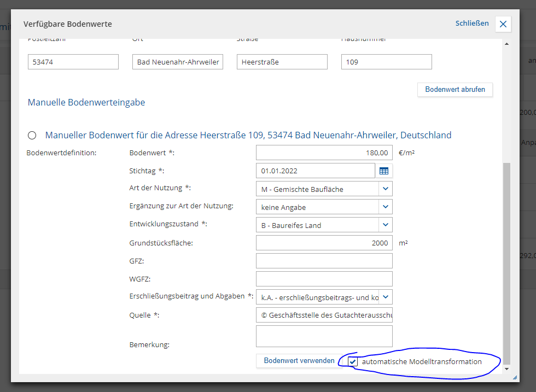Click the empty GFZ input field
The width and height of the screenshot is (536, 392).
324,261
